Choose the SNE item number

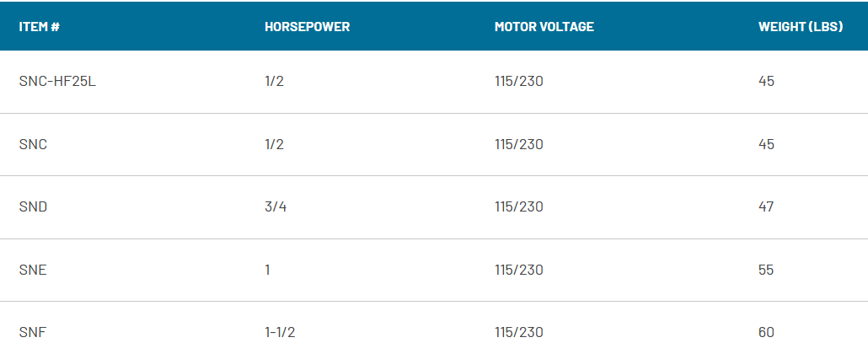pyautogui.click(x=33, y=271)
